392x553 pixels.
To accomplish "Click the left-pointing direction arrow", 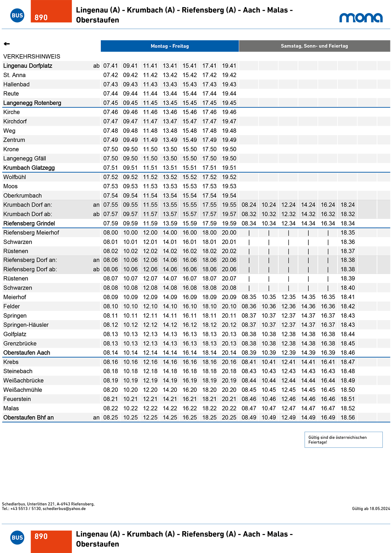I will (x=7, y=44).
